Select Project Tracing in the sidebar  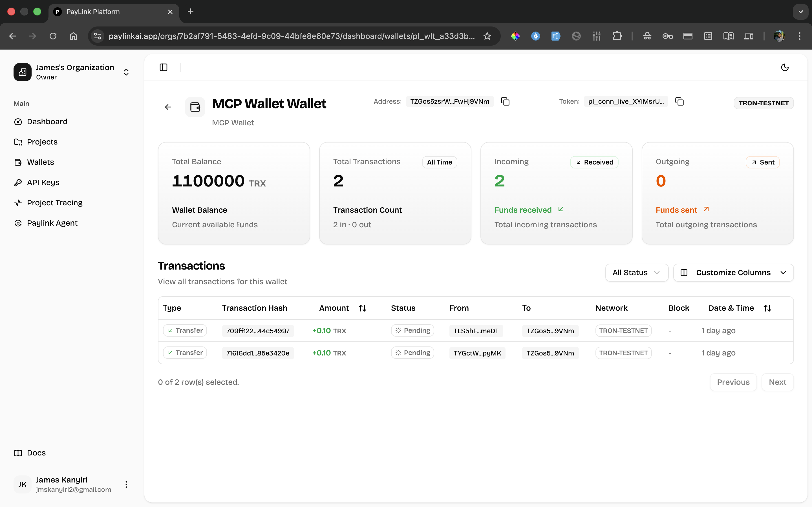pos(54,203)
